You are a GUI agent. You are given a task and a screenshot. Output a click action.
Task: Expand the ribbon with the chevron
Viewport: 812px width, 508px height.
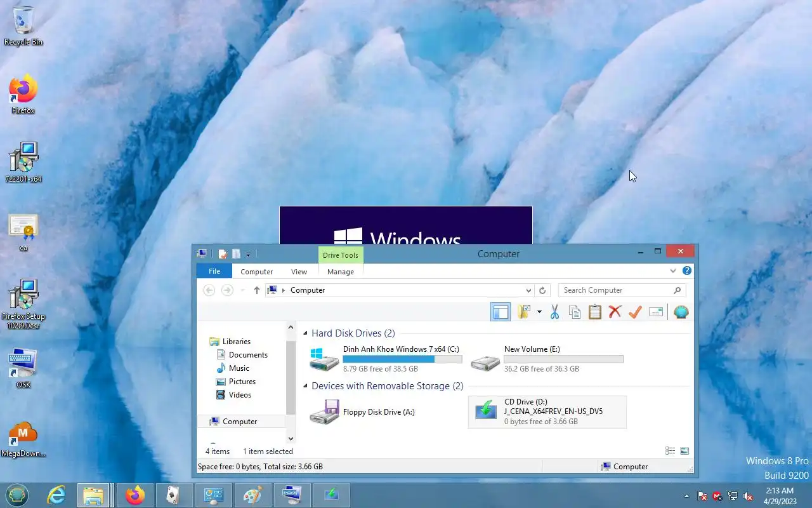pos(673,271)
